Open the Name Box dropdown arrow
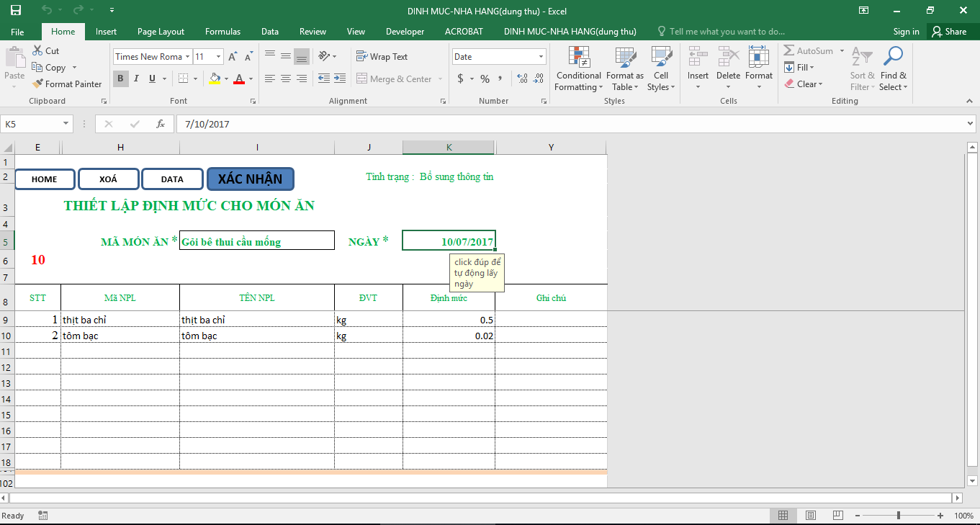The image size is (980, 525). pyautogui.click(x=66, y=124)
